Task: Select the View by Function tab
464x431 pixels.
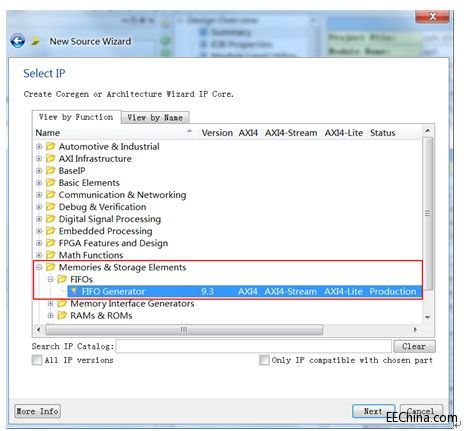Action: [x=76, y=117]
